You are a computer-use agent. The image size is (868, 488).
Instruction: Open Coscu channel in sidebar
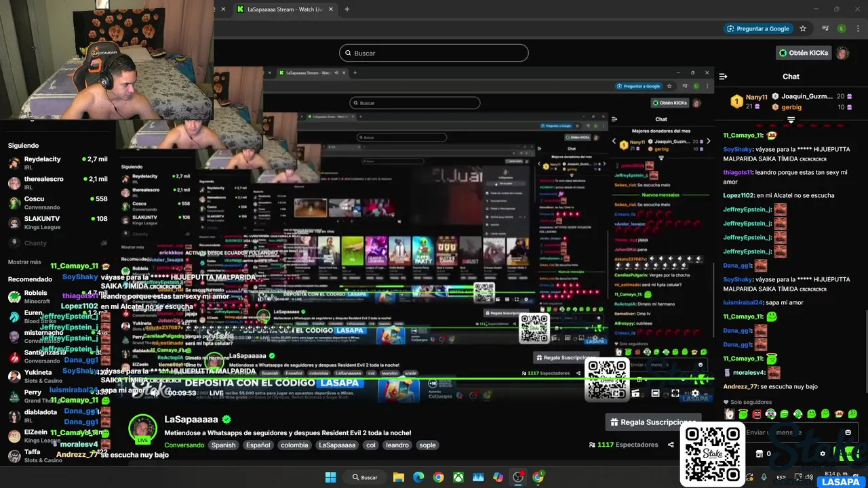pos(58,203)
